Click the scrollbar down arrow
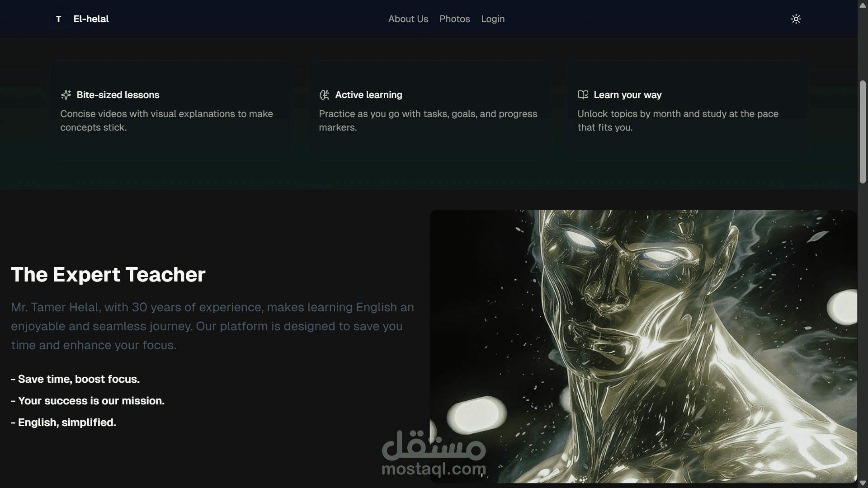This screenshot has height=488, width=868. 863,483
